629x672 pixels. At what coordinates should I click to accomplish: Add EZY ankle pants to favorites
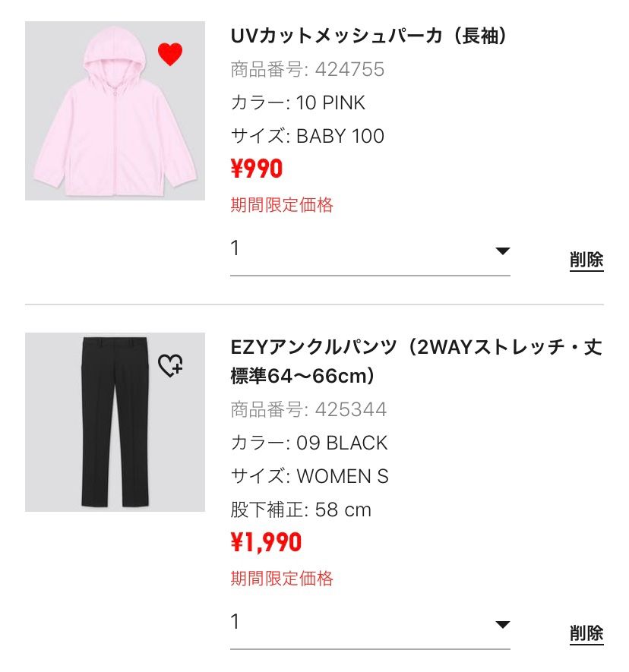(x=170, y=365)
